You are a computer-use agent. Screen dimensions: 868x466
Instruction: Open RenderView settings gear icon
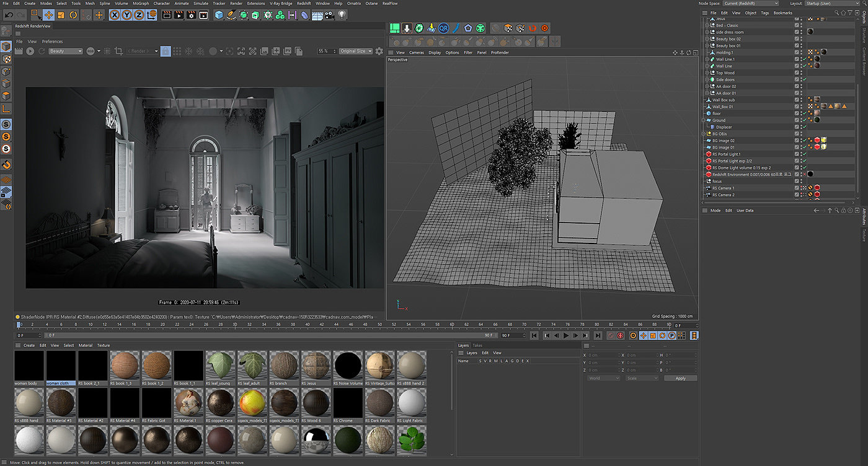tap(379, 51)
